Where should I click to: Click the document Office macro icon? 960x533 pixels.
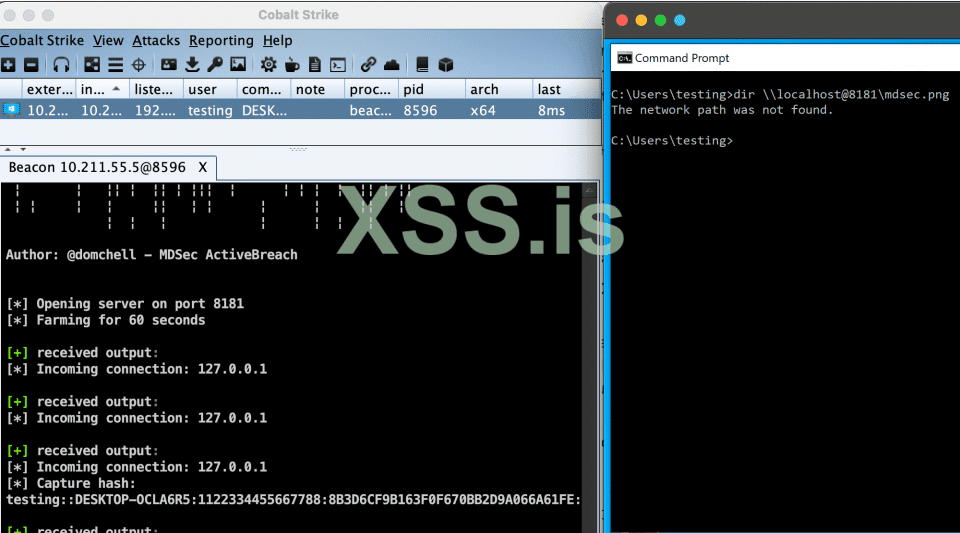coord(315,65)
